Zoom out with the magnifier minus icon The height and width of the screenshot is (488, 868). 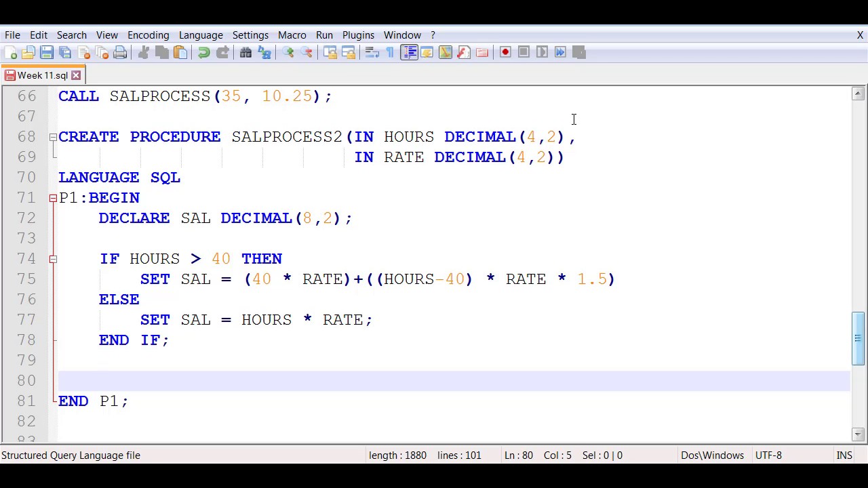click(307, 52)
